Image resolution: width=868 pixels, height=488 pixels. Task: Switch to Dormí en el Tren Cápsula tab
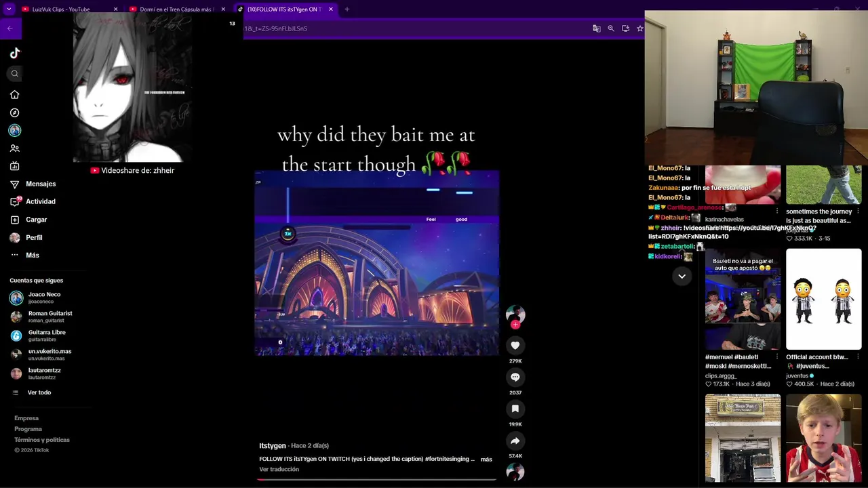click(176, 9)
